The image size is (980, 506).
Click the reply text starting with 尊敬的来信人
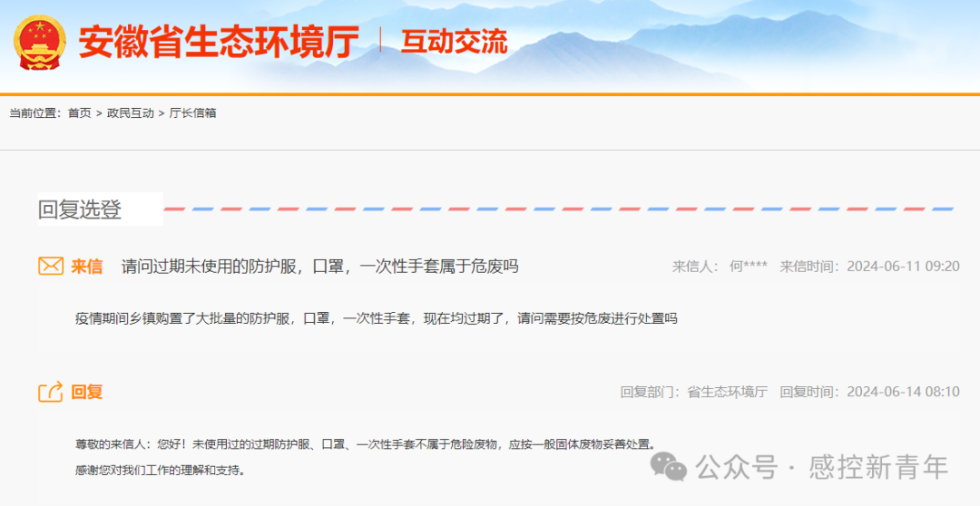tap(363, 444)
